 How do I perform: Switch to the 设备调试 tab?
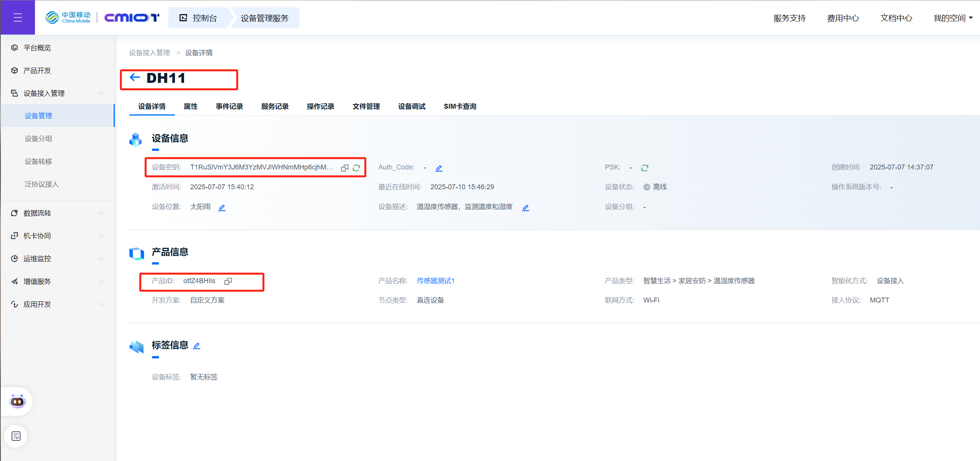(x=412, y=106)
